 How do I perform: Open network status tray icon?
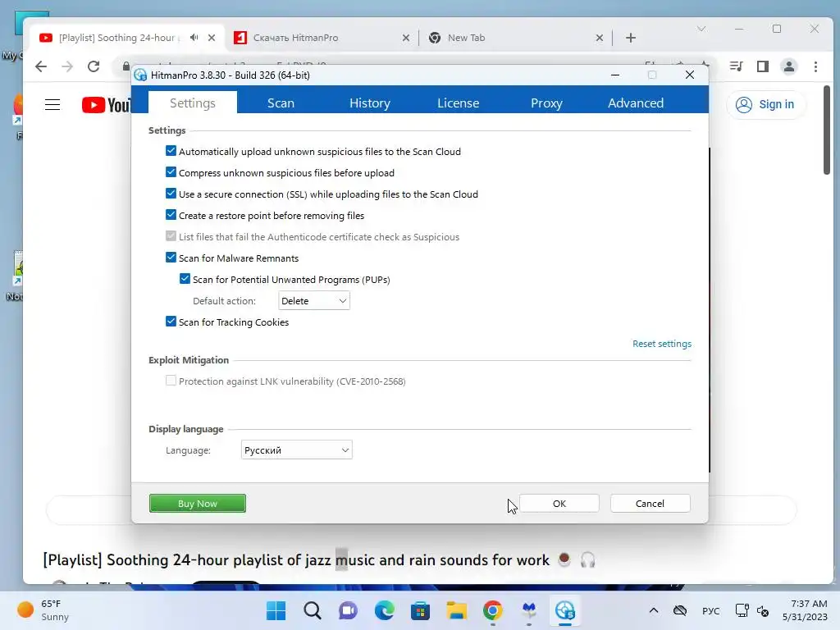[x=742, y=610]
